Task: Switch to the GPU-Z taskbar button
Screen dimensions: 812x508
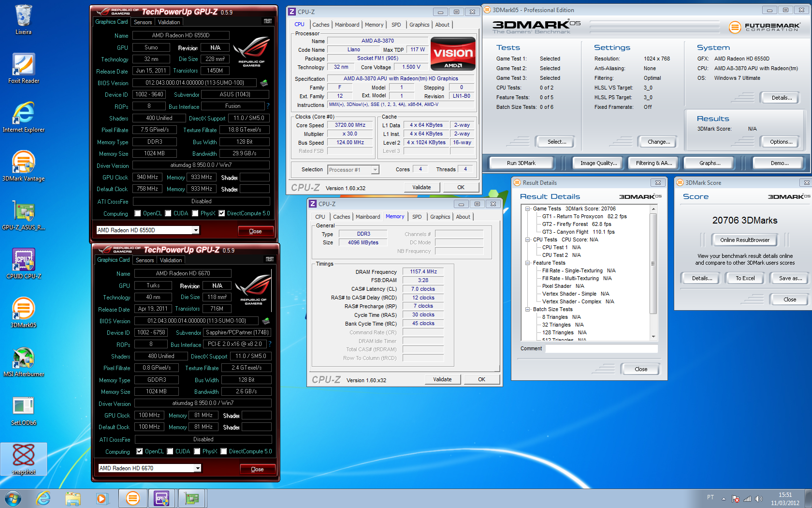Action: [x=192, y=498]
